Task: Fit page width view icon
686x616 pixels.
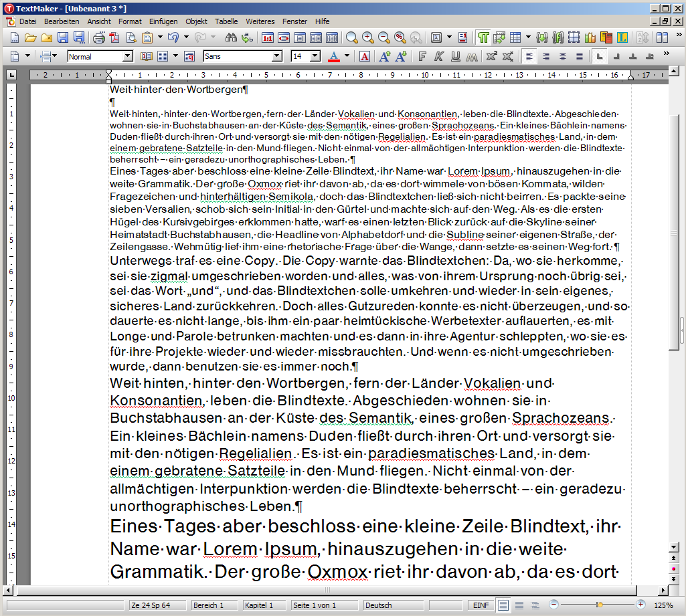Action: [284, 37]
